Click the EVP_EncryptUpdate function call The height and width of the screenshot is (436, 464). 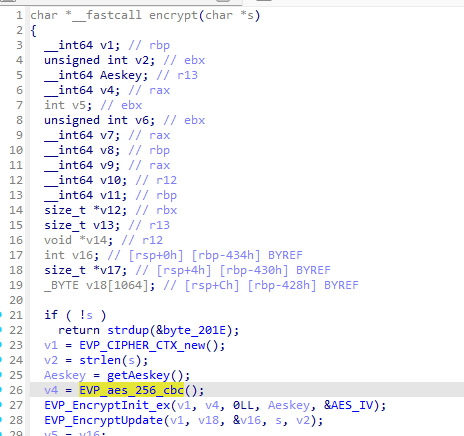[103, 420]
